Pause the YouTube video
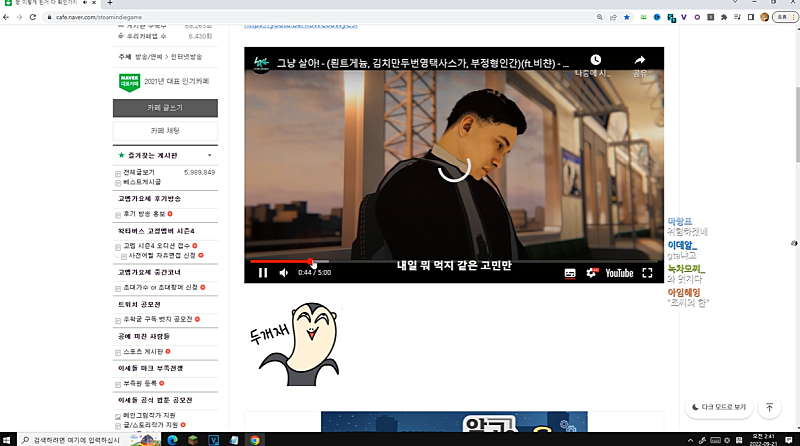The image size is (800, 446). (263, 272)
